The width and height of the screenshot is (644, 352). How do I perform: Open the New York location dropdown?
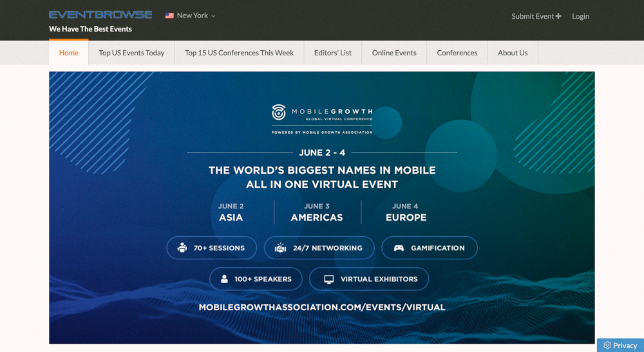point(191,15)
